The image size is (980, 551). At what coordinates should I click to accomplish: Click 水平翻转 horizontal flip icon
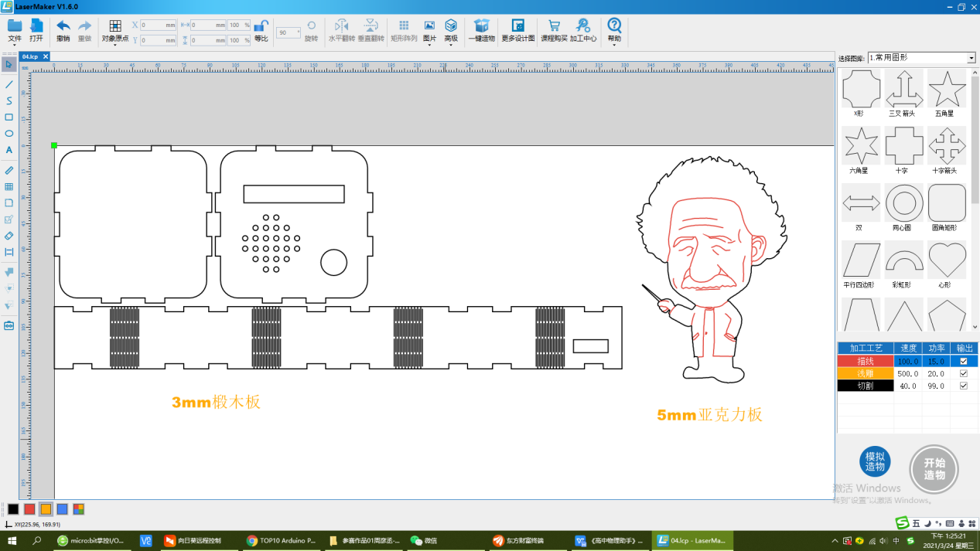[341, 26]
